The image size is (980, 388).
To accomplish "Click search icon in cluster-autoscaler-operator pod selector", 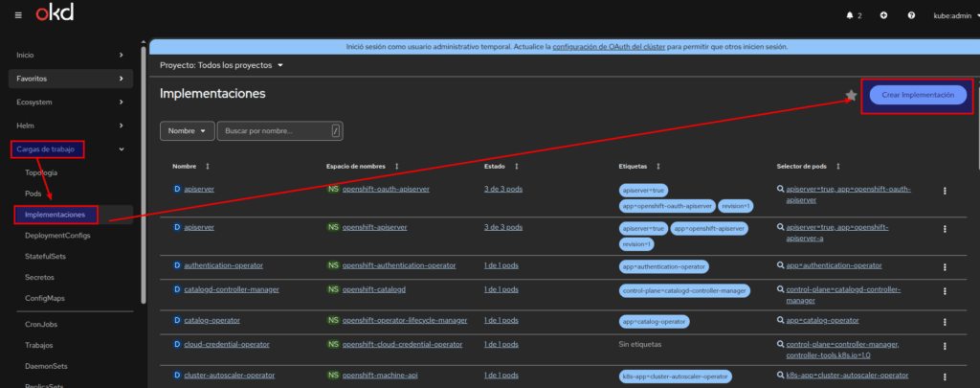I will 779,376.
